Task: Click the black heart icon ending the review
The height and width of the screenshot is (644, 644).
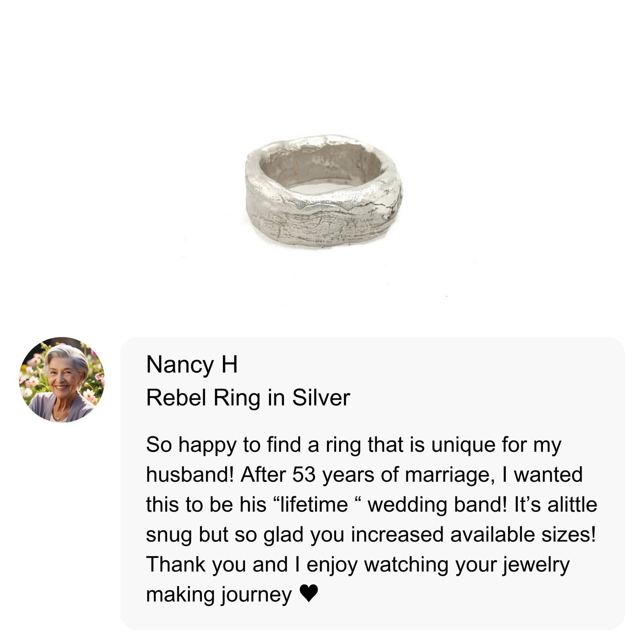Action: click(x=308, y=593)
